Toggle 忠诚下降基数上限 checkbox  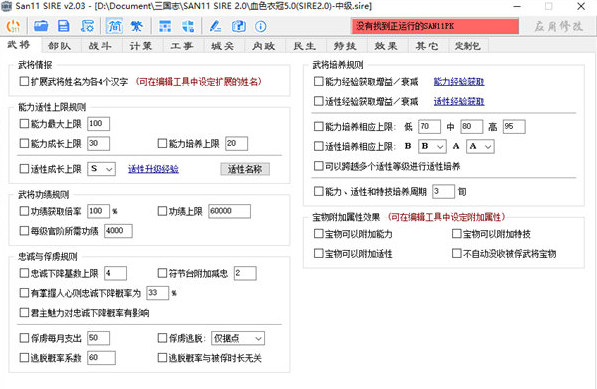coord(24,273)
